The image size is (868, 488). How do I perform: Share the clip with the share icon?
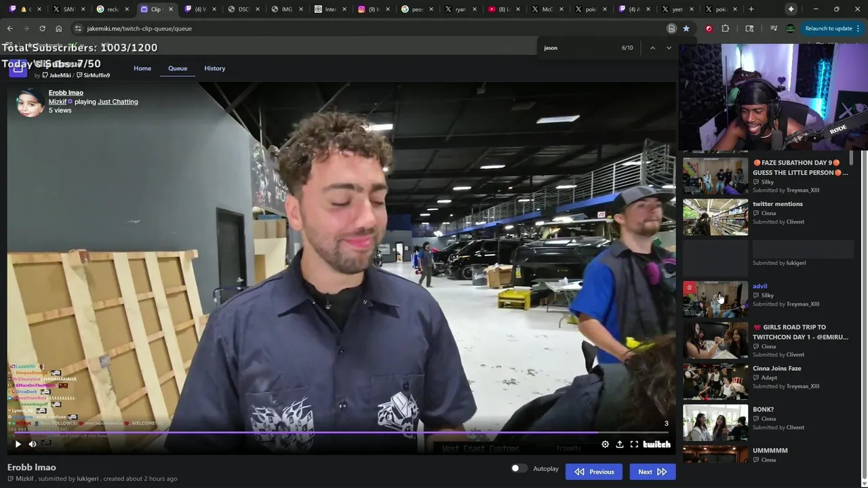pos(620,444)
